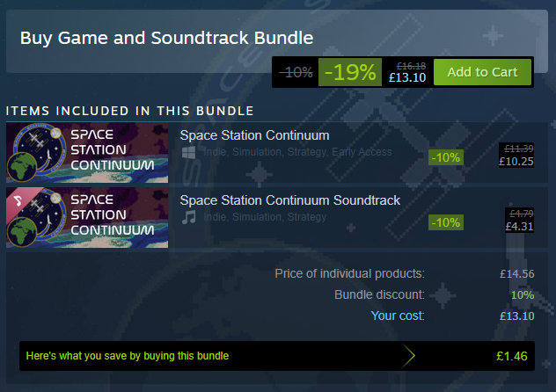Click the Add to Cart button

(482, 72)
